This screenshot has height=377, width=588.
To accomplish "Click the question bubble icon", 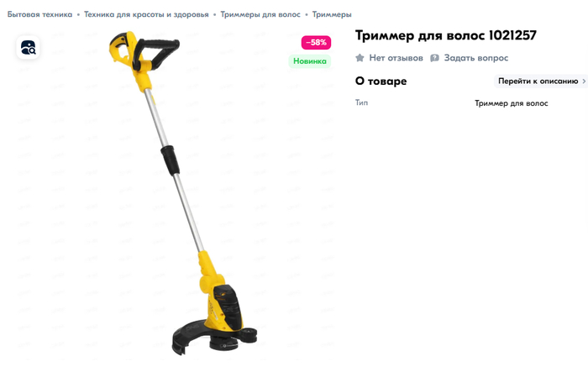I will point(434,58).
